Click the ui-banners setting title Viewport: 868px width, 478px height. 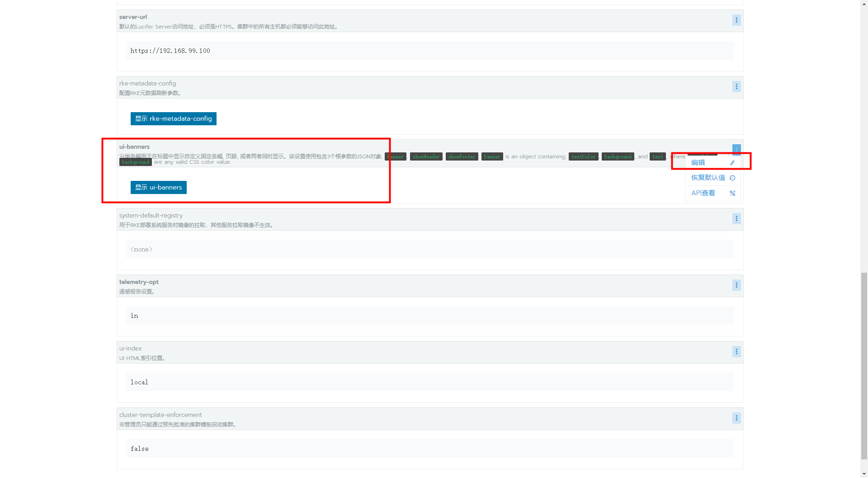tap(134, 147)
